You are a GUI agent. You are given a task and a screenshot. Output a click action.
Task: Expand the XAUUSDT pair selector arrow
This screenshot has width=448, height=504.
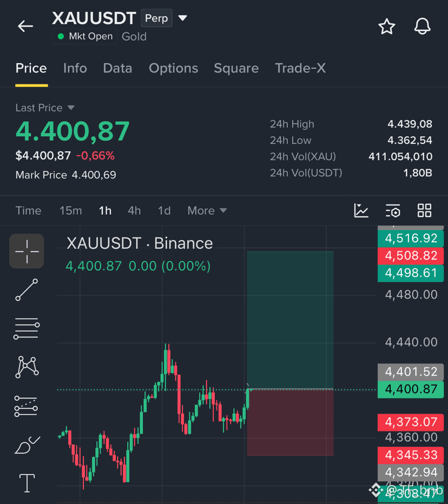click(183, 18)
